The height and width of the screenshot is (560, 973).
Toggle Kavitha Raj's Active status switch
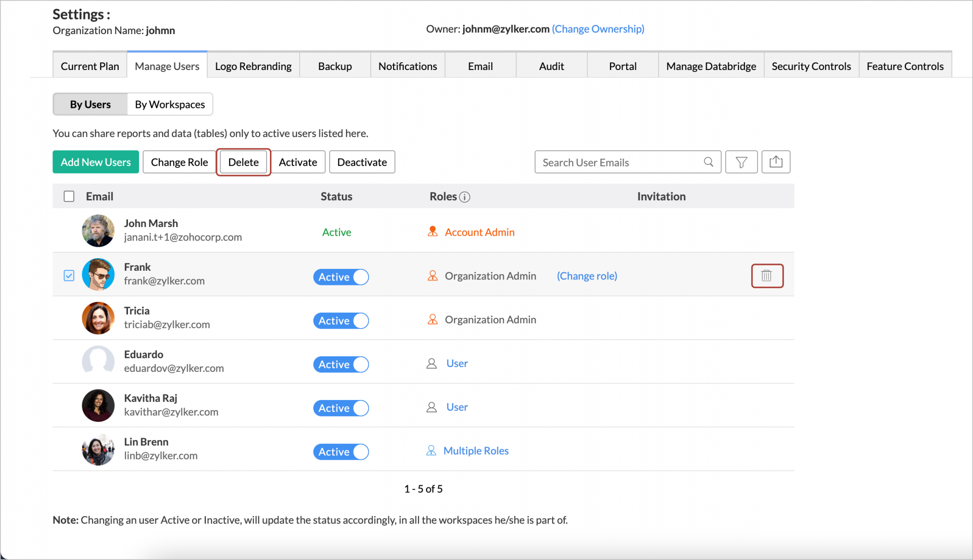coord(341,408)
